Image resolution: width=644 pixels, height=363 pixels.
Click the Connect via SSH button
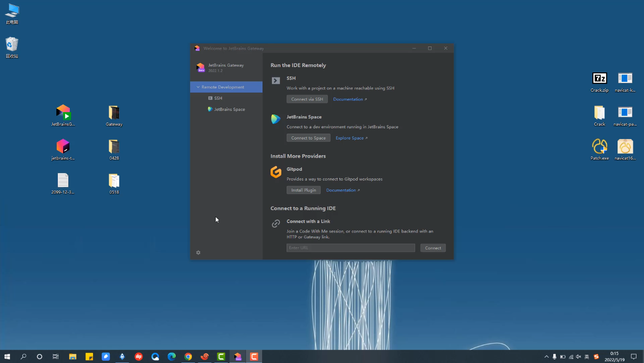coord(307,99)
